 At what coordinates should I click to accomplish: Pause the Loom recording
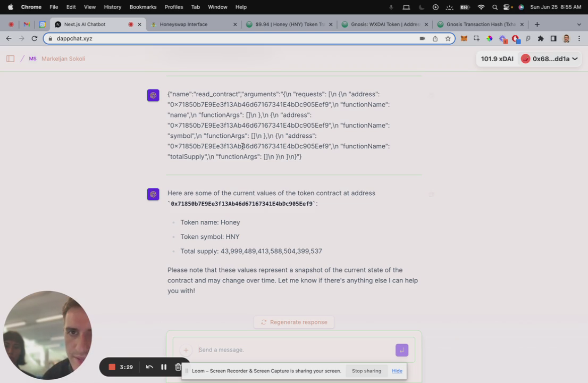click(164, 367)
